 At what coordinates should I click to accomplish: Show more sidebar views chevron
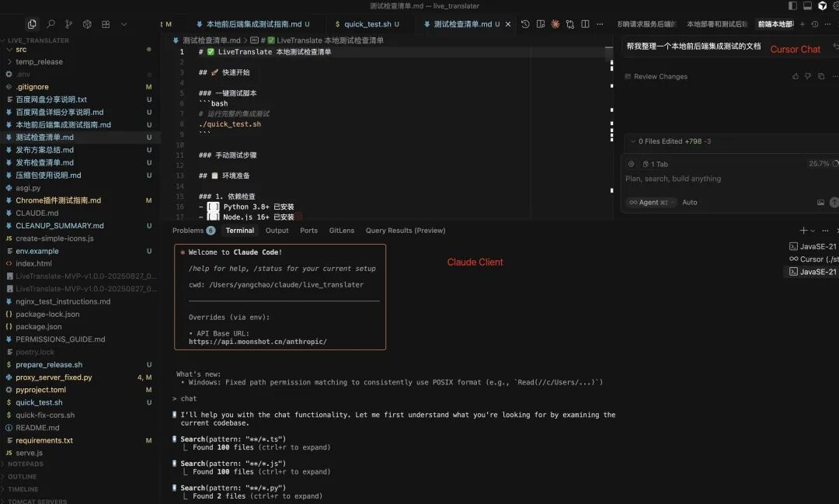click(124, 24)
